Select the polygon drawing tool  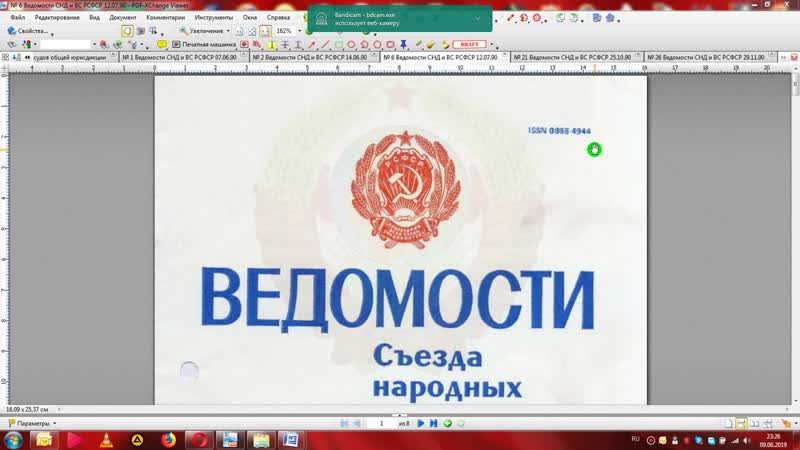pyautogui.click(x=378, y=44)
